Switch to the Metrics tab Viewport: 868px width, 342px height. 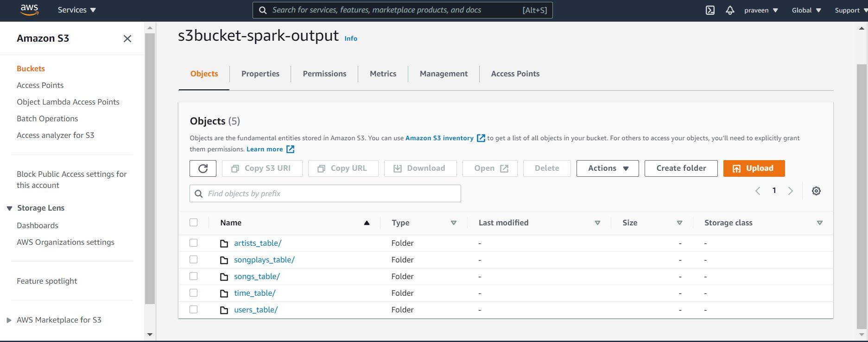[x=383, y=74]
